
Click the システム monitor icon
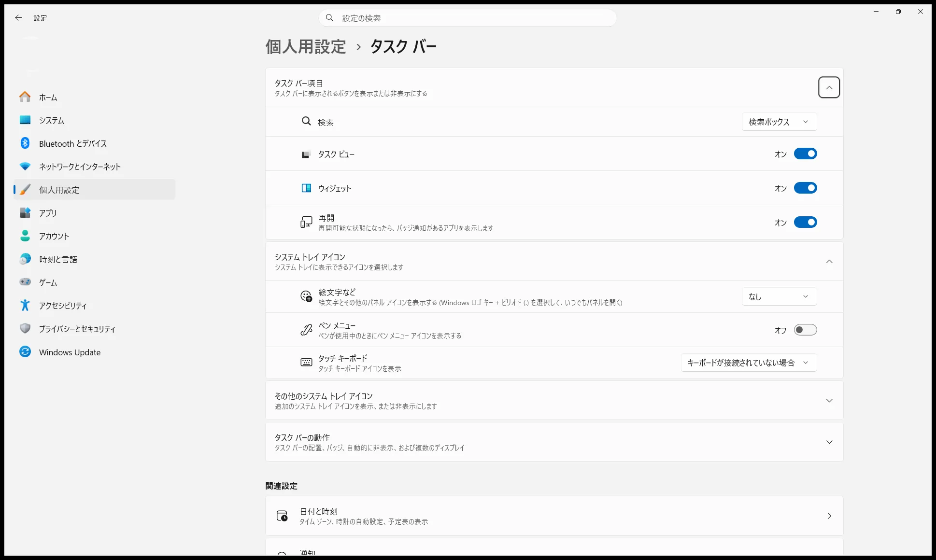[x=25, y=120]
